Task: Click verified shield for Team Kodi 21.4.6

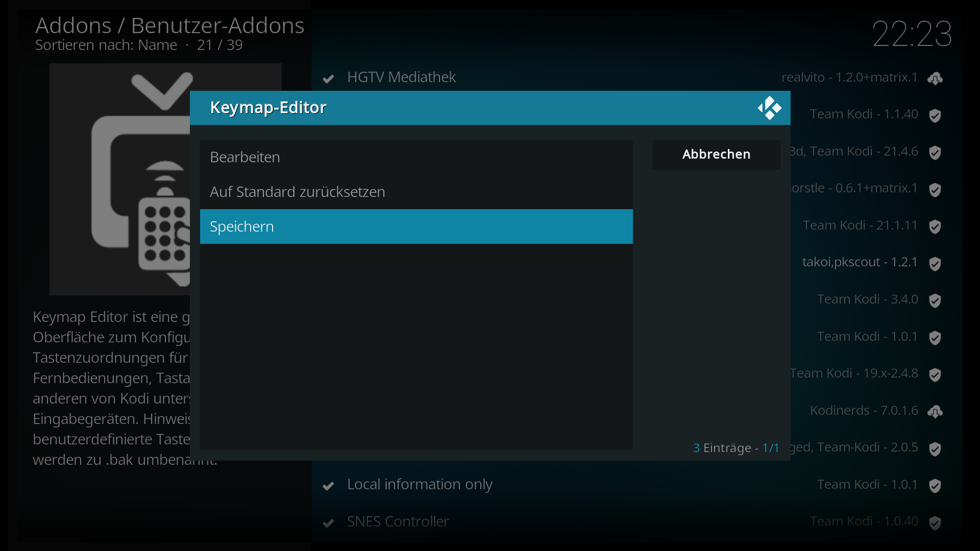Action: coord(935,153)
